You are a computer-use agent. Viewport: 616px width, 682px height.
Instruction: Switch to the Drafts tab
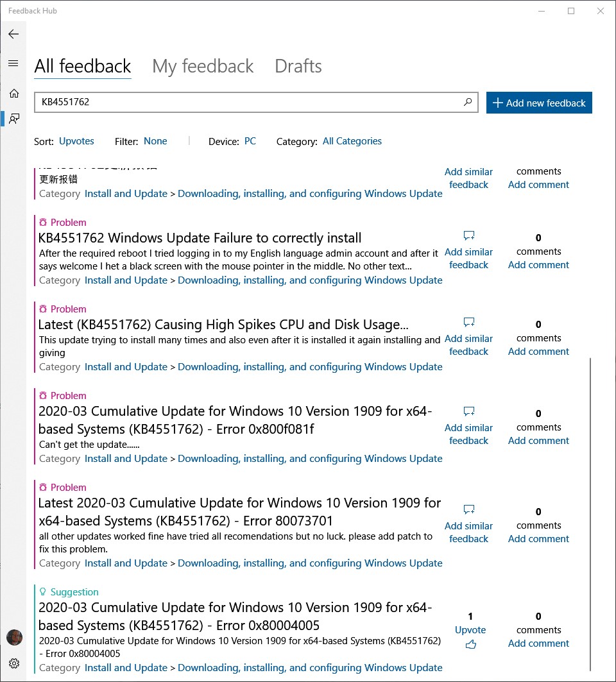[x=298, y=66]
